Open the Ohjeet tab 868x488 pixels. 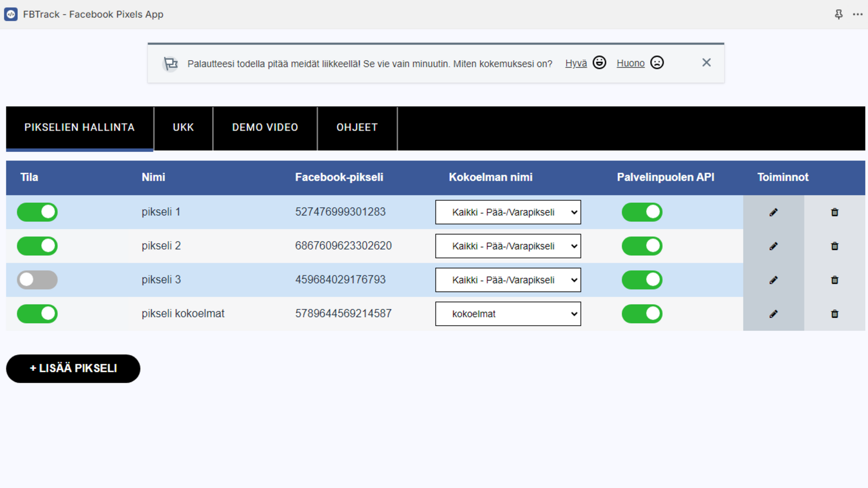pyautogui.click(x=357, y=128)
